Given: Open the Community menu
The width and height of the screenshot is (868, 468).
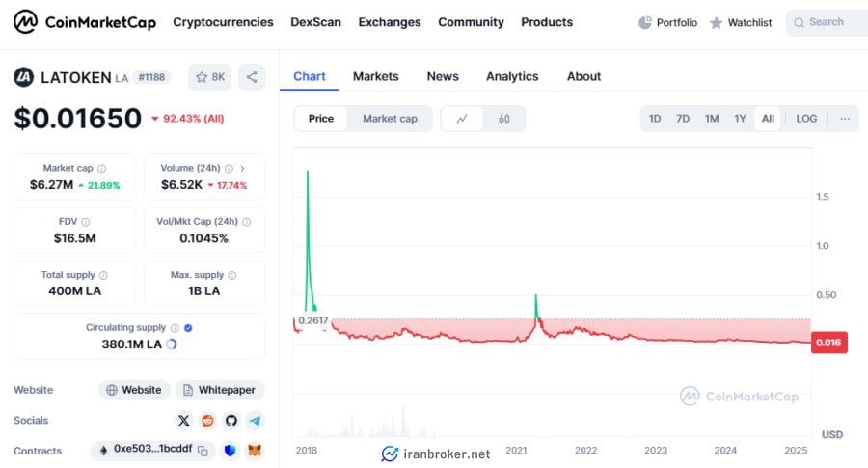Looking at the screenshot, I should [471, 22].
